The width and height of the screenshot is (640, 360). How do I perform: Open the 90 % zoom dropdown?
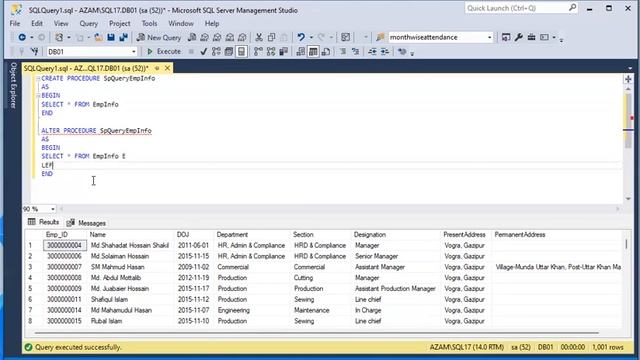click(53, 209)
